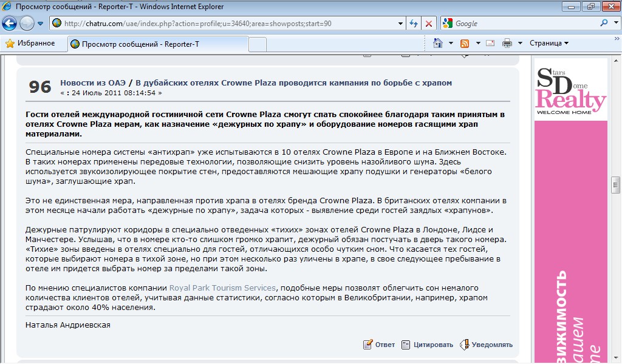The height and width of the screenshot is (364, 622).
Task: Click the Google search box
Action: (x=524, y=24)
